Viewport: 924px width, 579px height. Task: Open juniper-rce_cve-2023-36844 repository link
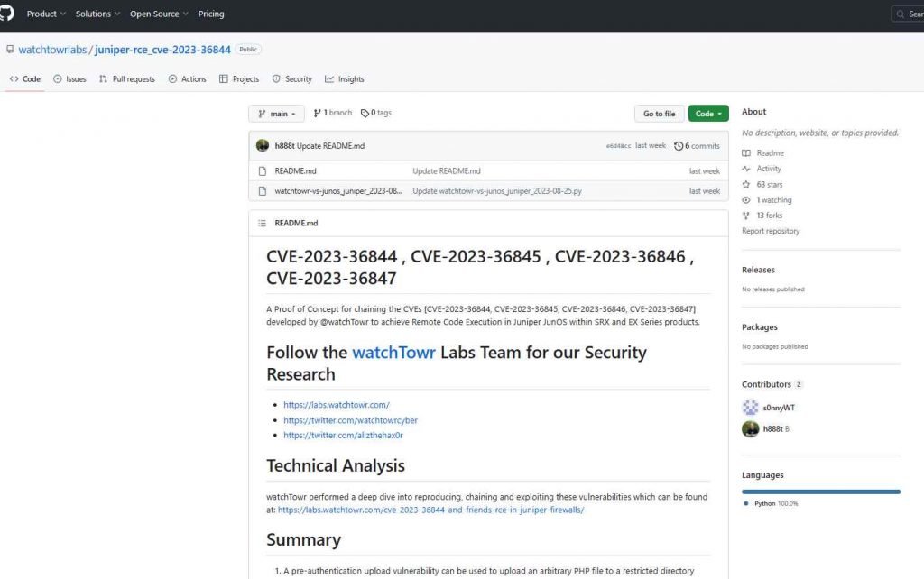click(162, 50)
